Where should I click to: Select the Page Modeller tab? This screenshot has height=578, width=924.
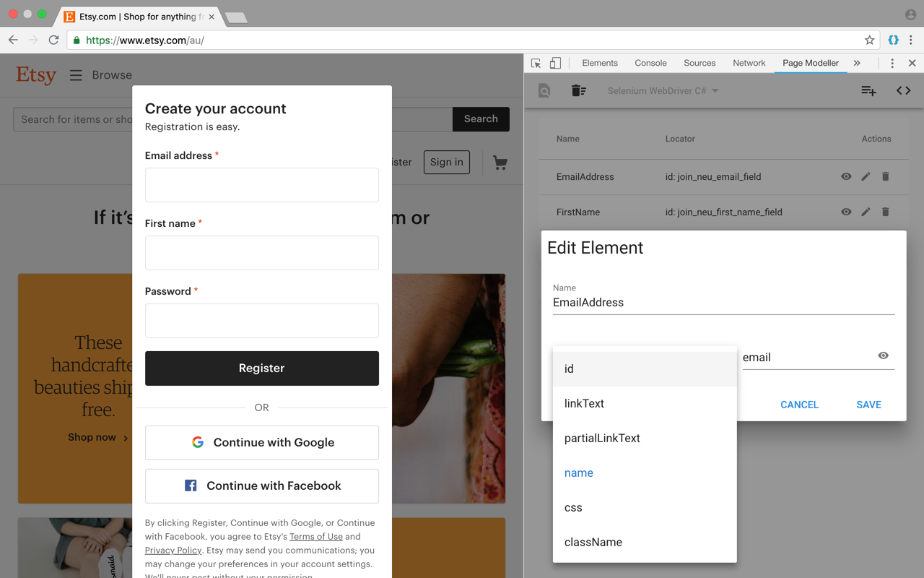811,63
